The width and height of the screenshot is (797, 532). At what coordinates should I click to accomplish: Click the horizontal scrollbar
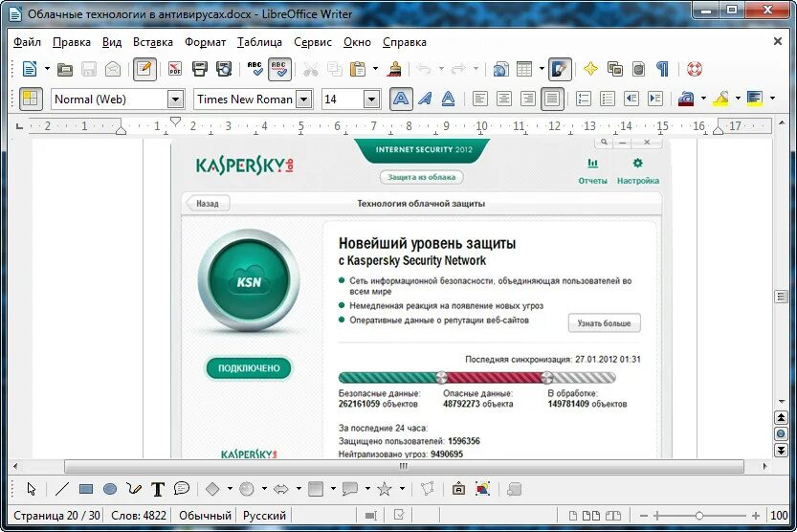point(404,466)
